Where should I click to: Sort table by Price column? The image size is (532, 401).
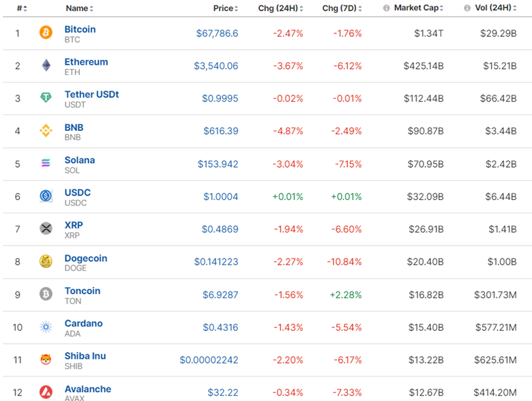[226, 8]
